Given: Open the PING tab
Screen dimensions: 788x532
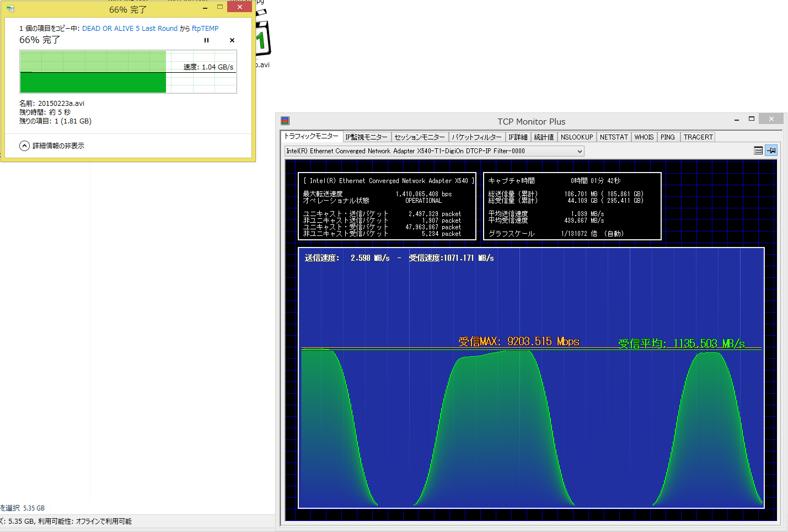Looking at the screenshot, I should (667, 137).
